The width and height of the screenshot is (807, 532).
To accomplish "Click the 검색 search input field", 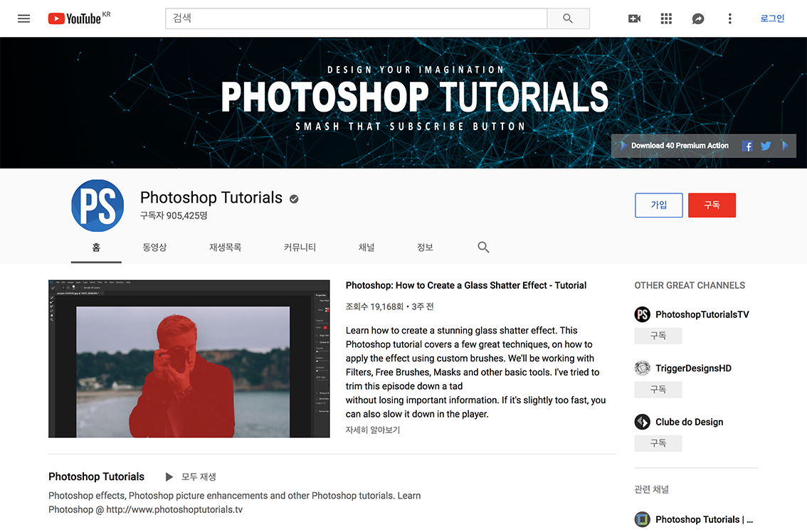I will [x=356, y=18].
